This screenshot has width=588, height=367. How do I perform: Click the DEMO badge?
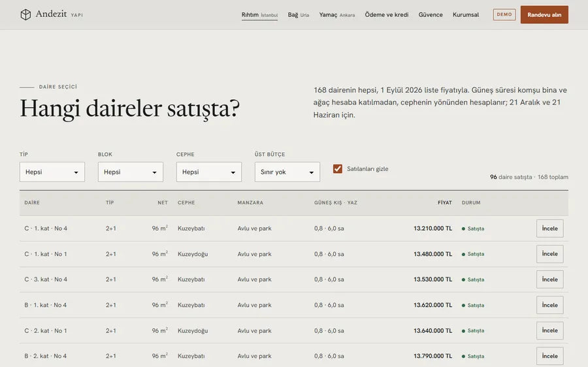click(504, 14)
